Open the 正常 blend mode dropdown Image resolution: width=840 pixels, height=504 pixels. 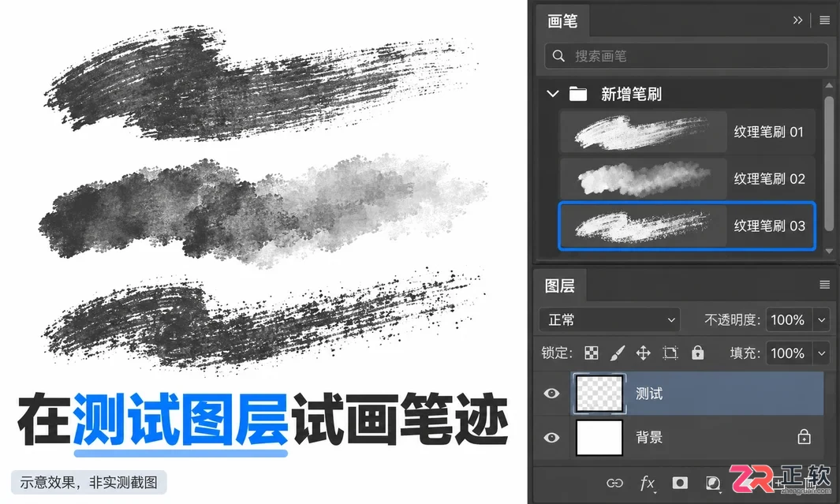[610, 319]
